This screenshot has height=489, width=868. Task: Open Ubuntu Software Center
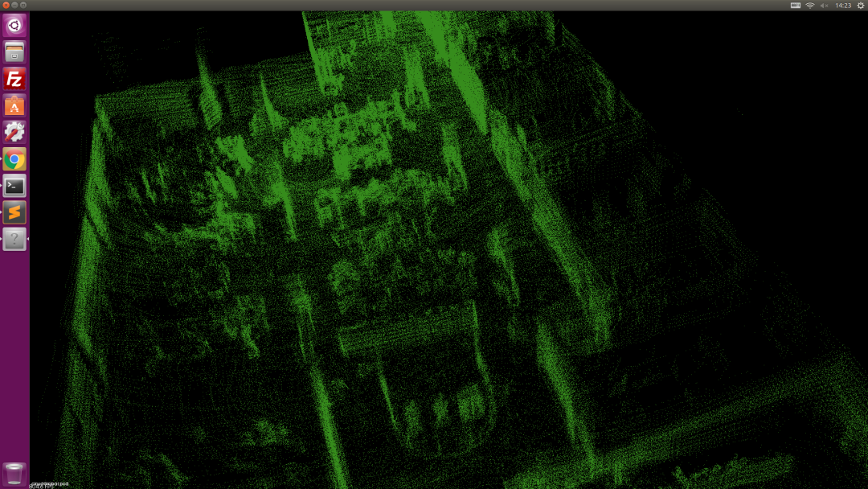pos(14,105)
